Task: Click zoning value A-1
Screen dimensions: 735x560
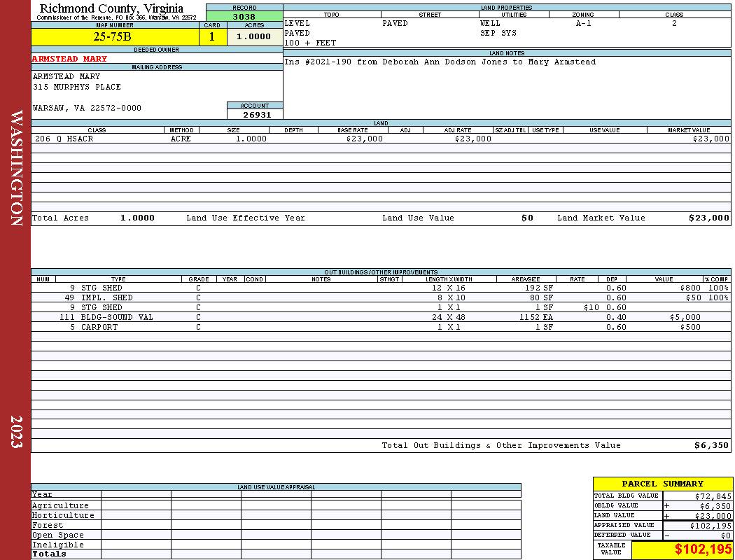Action: 584,23
